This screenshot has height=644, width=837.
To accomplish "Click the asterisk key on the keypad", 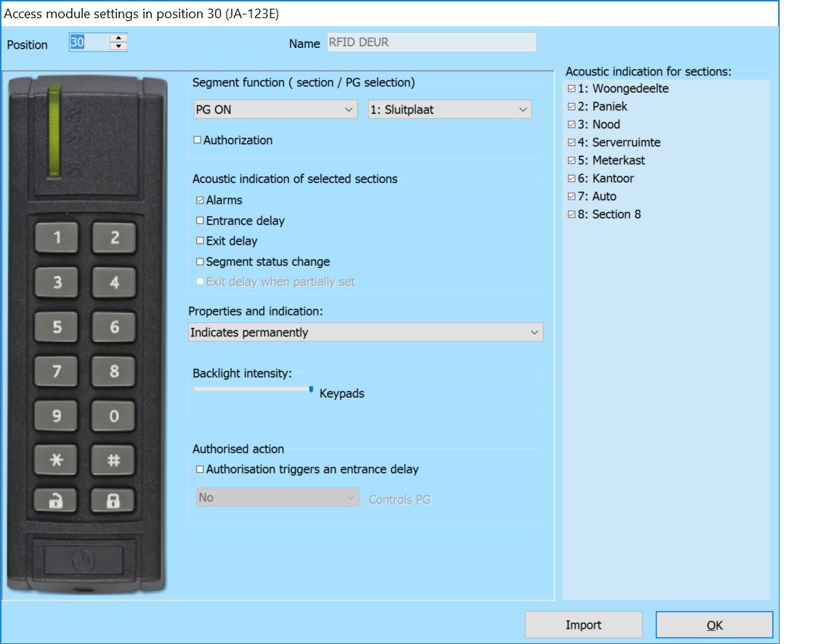I will 57,460.
